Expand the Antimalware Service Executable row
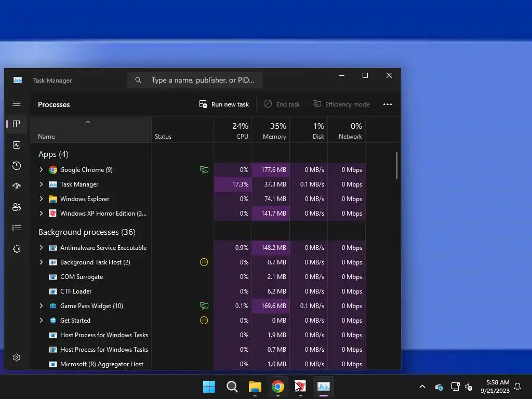Viewport: 532px width, 399px height. pos(42,248)
